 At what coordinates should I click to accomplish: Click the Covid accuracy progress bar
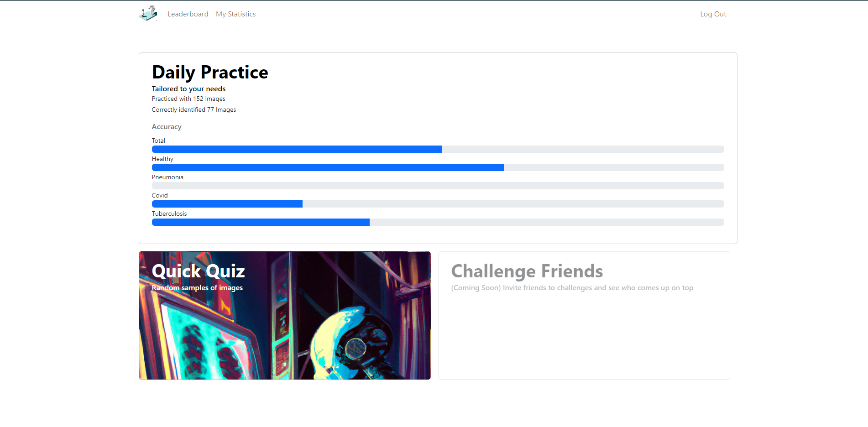[438, 204]
